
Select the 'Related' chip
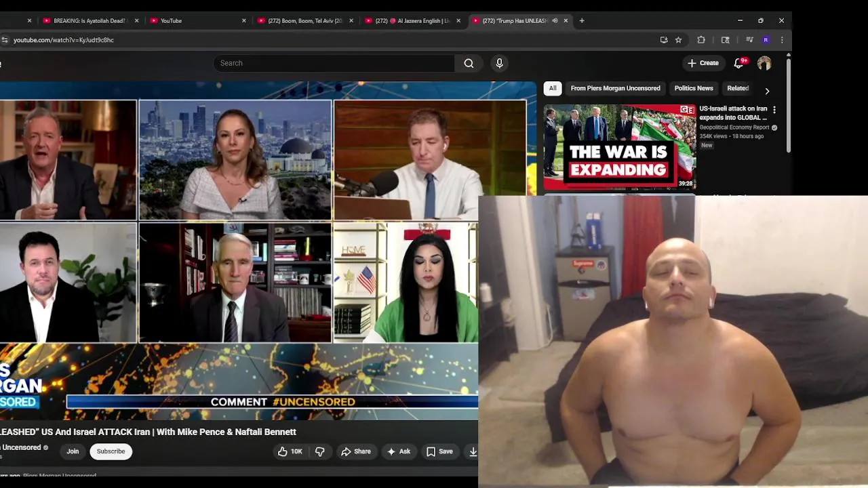[x=738, y=88]
